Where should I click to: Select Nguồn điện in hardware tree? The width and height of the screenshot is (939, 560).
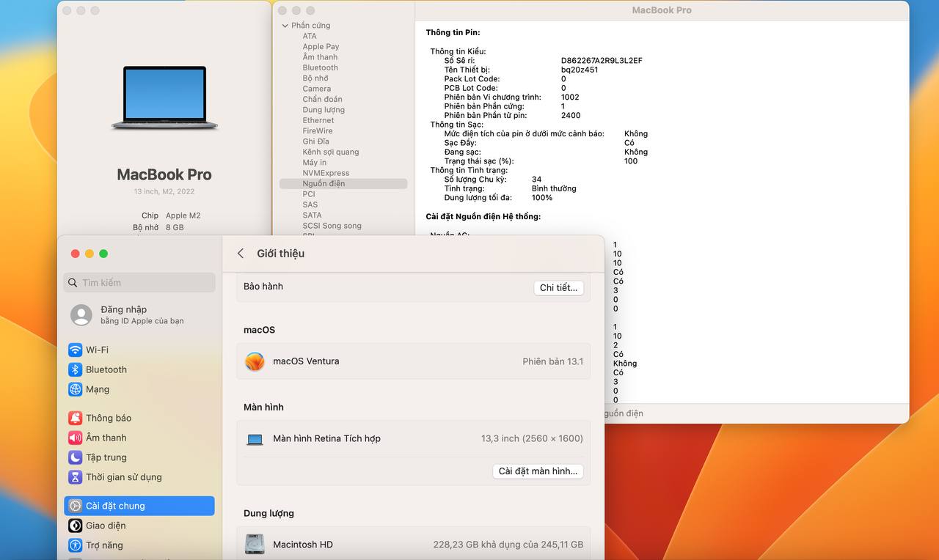(343, 184)
